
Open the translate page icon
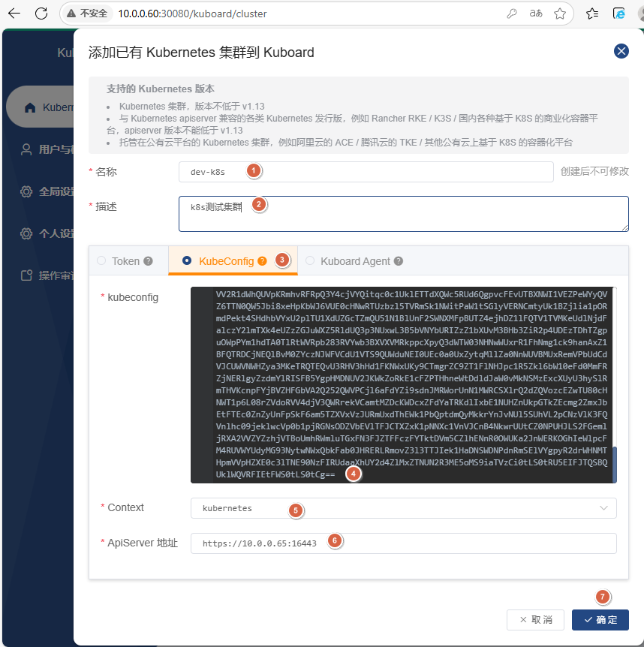(x=535, y=14)
